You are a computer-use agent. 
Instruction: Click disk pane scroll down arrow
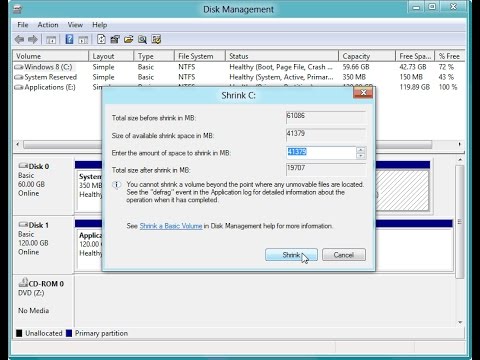click(460, 322)
